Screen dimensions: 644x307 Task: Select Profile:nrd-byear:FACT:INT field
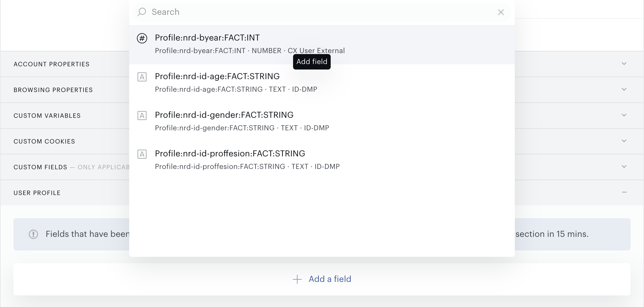322,45
